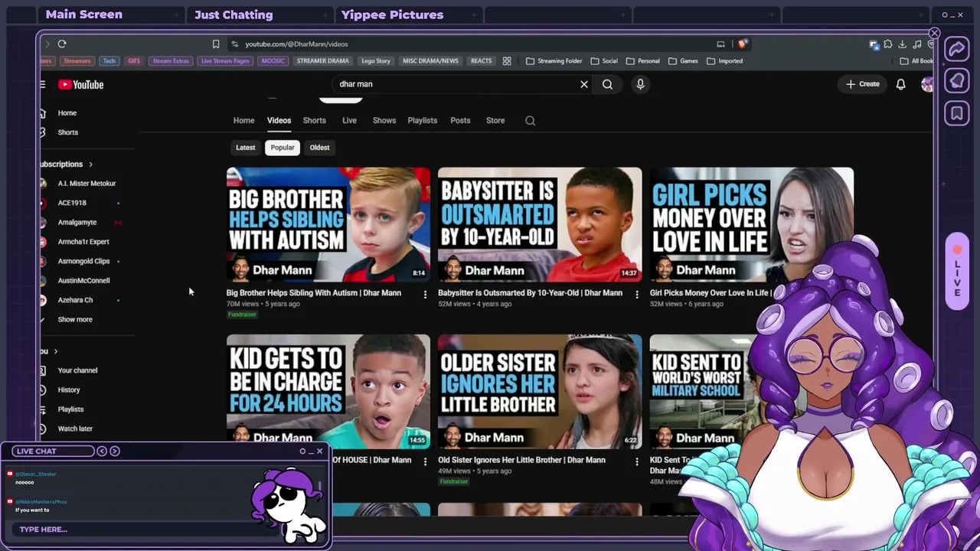The height and width of the screenshot is (551, 980).
Task: Open the ACE1918 subscription channel
Action: coord(72,203)
